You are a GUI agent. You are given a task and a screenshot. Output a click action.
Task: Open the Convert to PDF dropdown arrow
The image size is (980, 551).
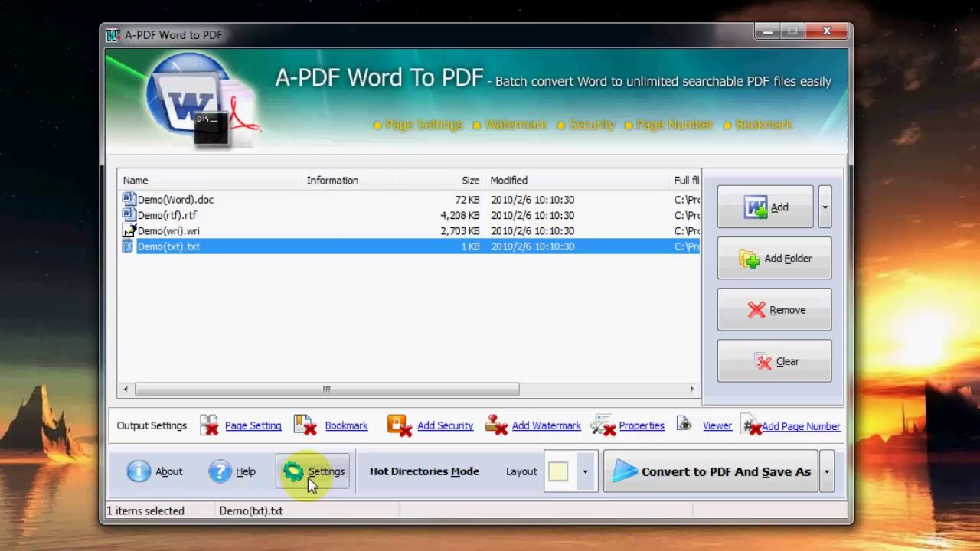(x=826, y=471)
